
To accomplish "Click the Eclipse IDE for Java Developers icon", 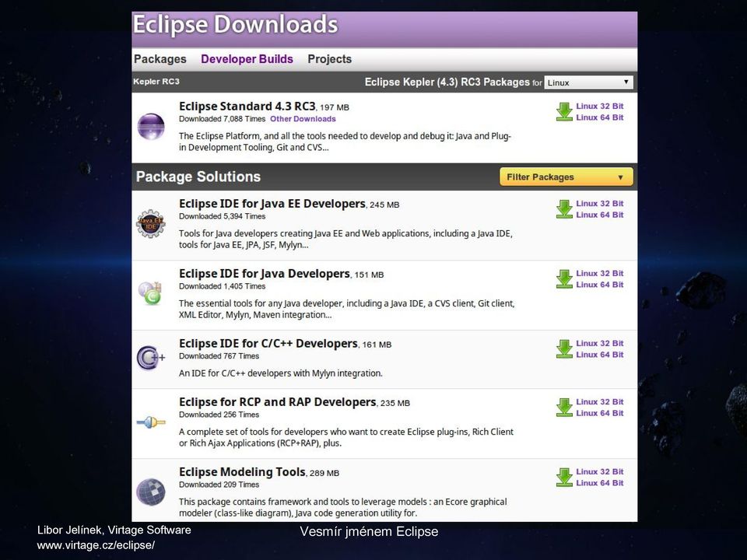I will click(x=150, y=293).
